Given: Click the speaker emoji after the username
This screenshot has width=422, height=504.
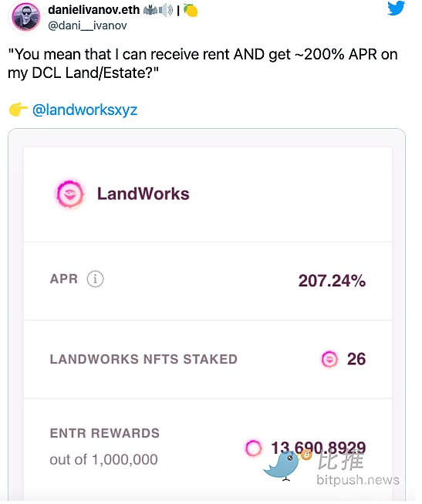Looking at the screenshot, I should pos(166,10).
